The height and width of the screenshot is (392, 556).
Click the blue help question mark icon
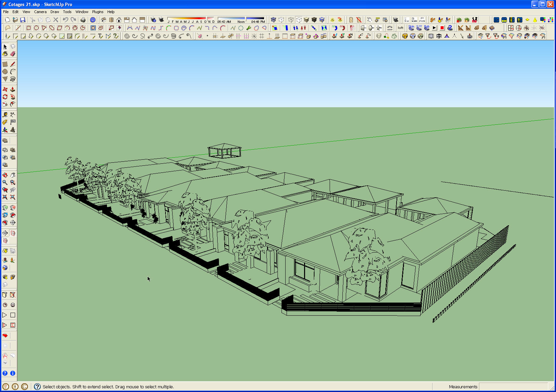pyautogui.click(x=5, y=373)
